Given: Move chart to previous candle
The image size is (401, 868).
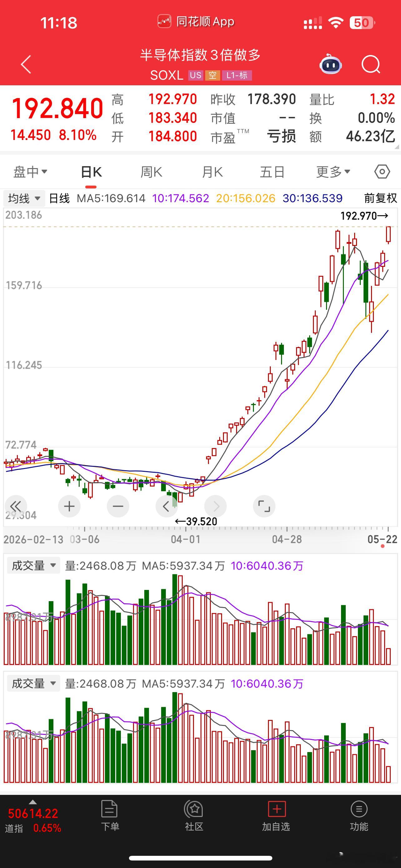Looking at the screenshot, I should pyautogui.click(x=166, y=506).
